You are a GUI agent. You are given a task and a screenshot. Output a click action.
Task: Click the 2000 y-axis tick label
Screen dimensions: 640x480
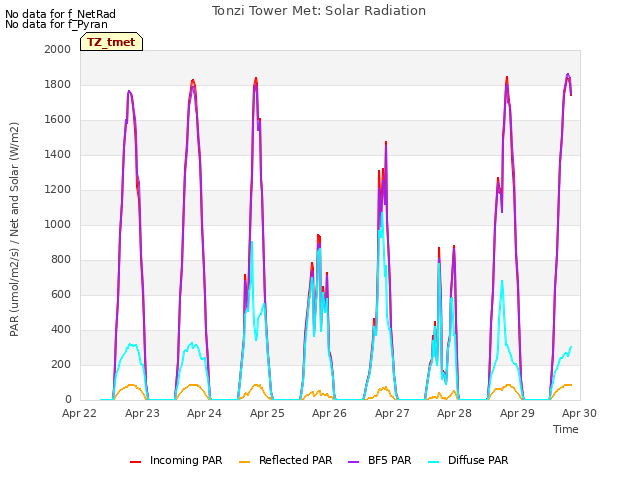[58, 49]
